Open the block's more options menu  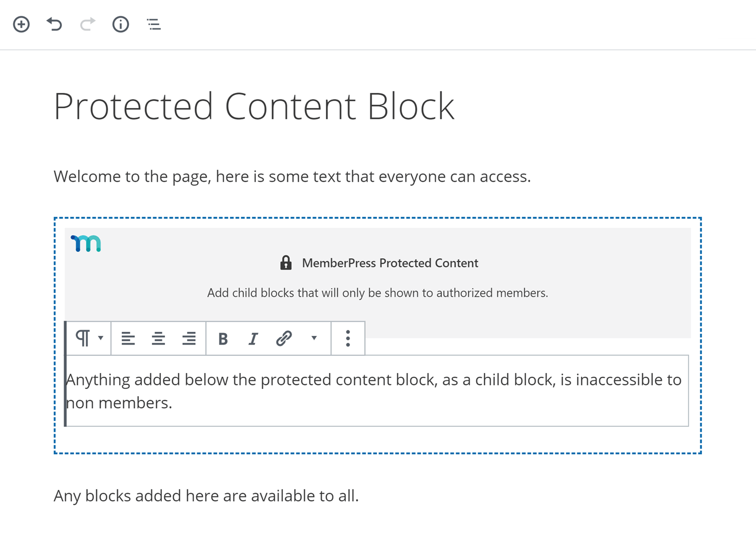point(348,338)
